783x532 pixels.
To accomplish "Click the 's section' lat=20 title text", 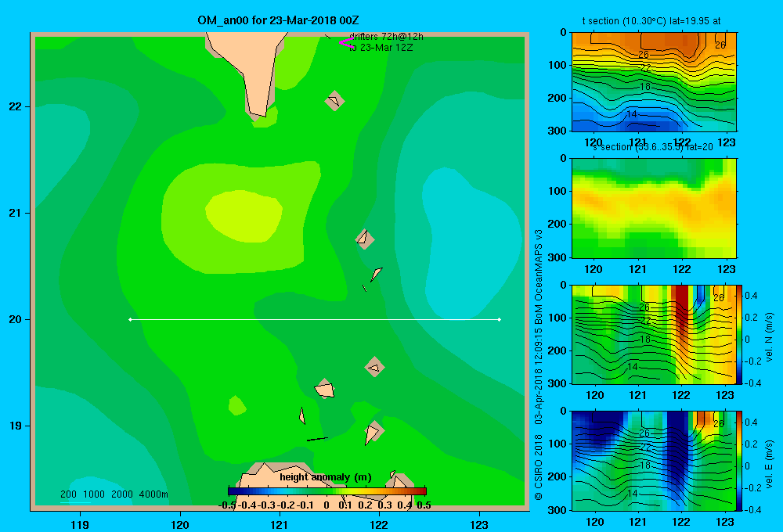I will point(653,147).
